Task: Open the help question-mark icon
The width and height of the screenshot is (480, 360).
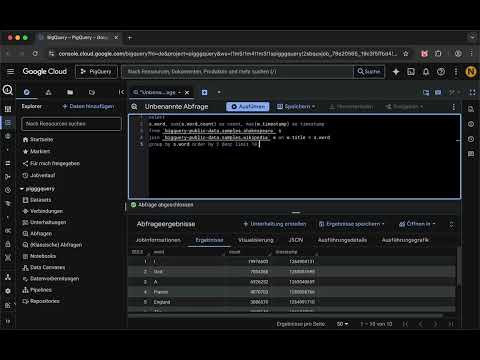Action: (441, 72)
